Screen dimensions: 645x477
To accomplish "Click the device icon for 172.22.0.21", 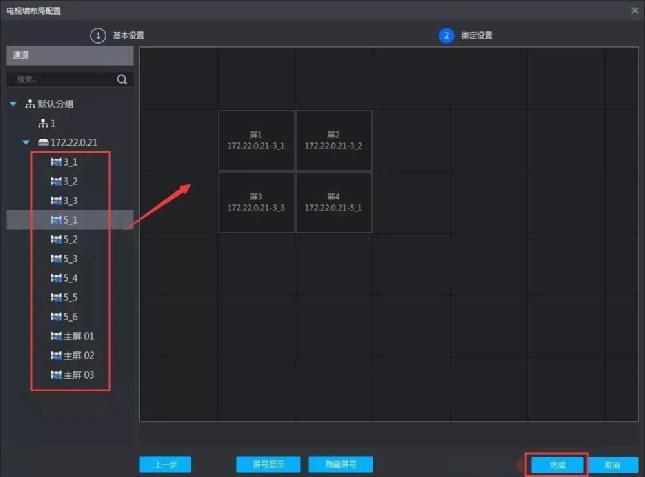I will (x=43, y=142).
